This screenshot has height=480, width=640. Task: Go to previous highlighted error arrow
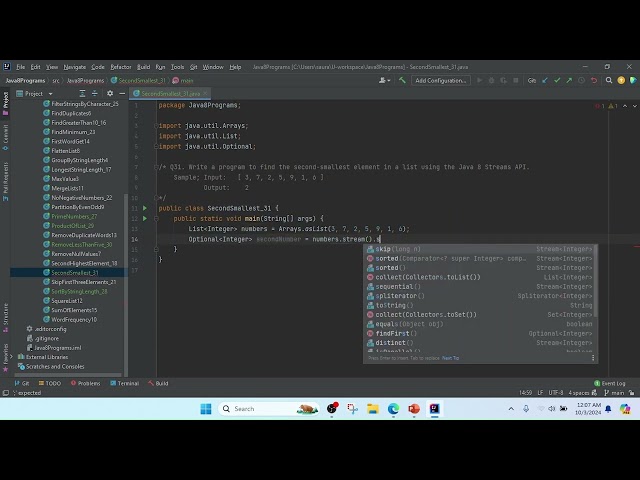(625, 106)
